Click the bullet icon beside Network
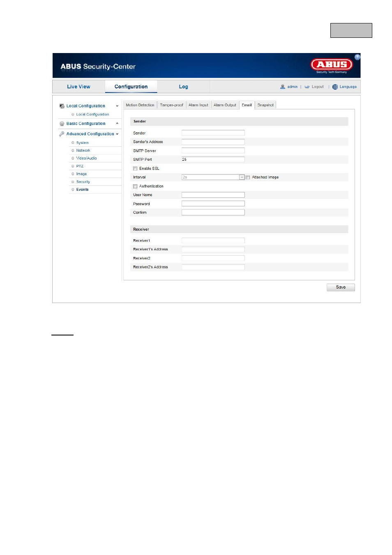392x555 pixels. pyautogui.click(x=73, y=150)
